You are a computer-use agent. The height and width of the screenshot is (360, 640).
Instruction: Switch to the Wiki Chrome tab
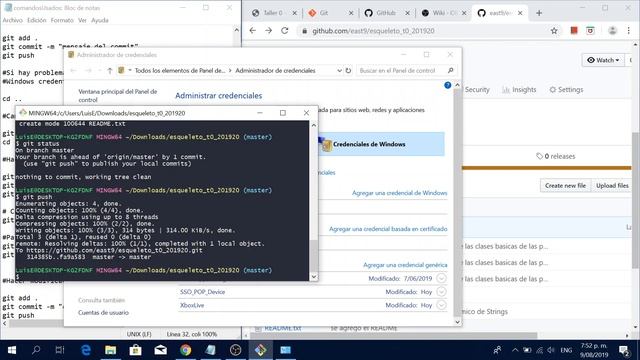(443, 13)
